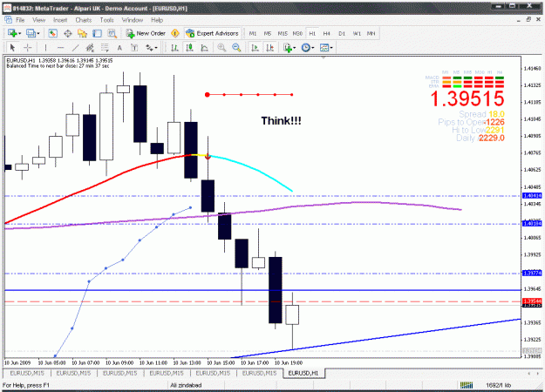Switch to Line Chart view
545x392 pixels.
204,48
